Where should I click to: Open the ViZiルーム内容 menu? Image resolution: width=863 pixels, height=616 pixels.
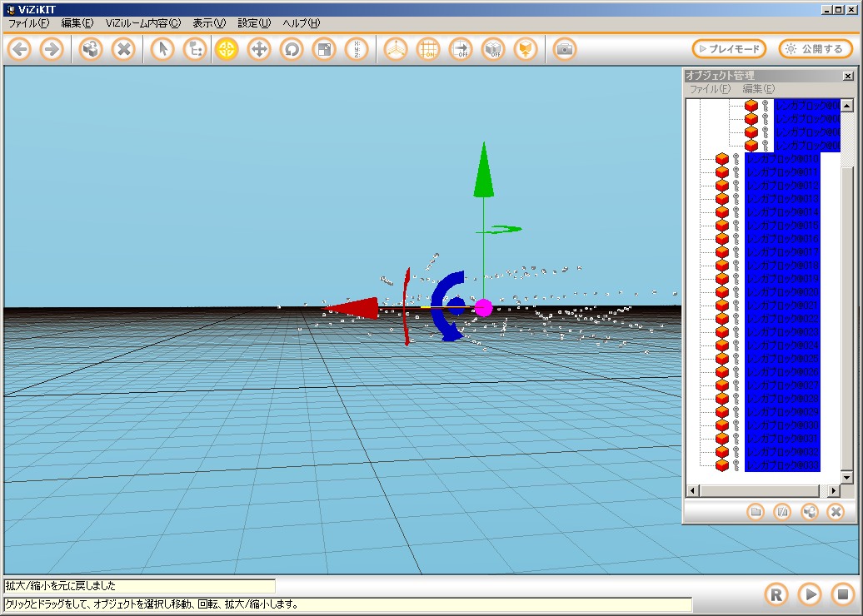pos(142,23)
